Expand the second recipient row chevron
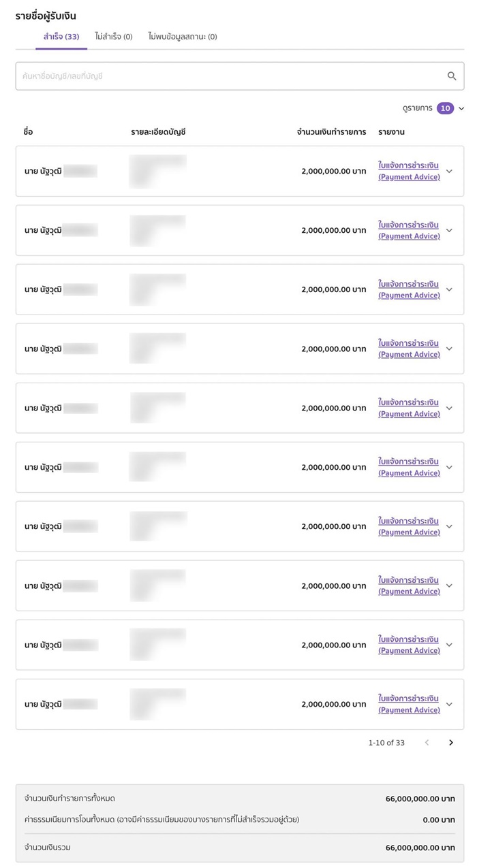 click(449, 231)
